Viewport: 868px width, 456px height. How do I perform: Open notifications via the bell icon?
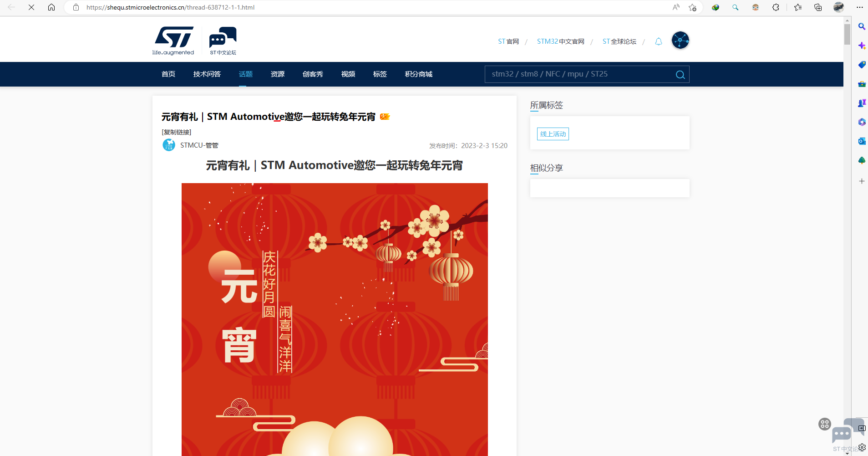[658, 41]
